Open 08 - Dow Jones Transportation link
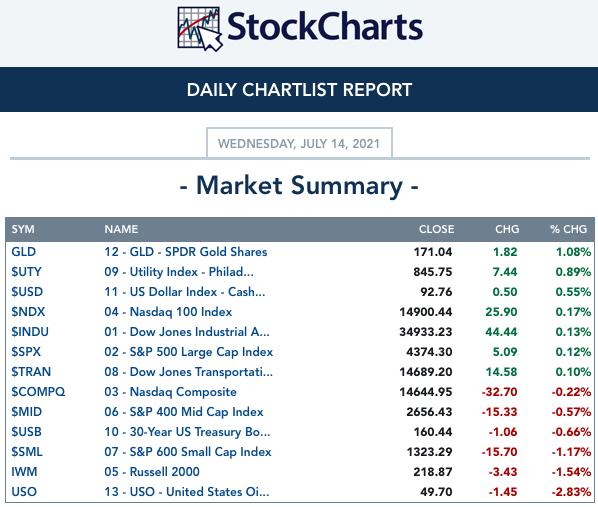Viewport: 598px width, 507px height. click(188, 372)
